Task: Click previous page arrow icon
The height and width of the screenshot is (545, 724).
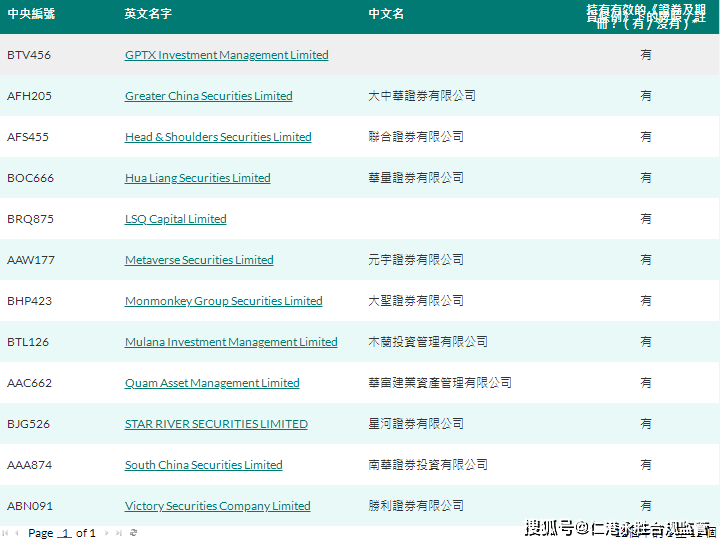Action: [17, 533]
